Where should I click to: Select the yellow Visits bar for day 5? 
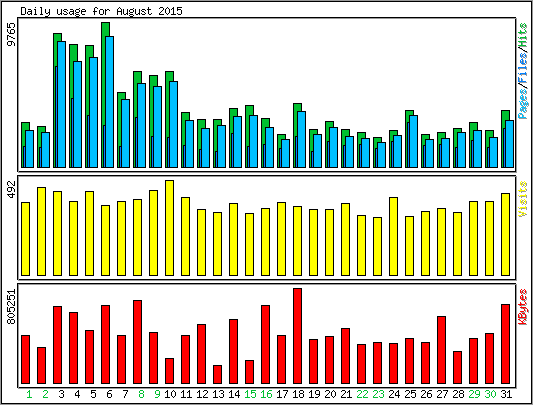(x=90, y=233)
